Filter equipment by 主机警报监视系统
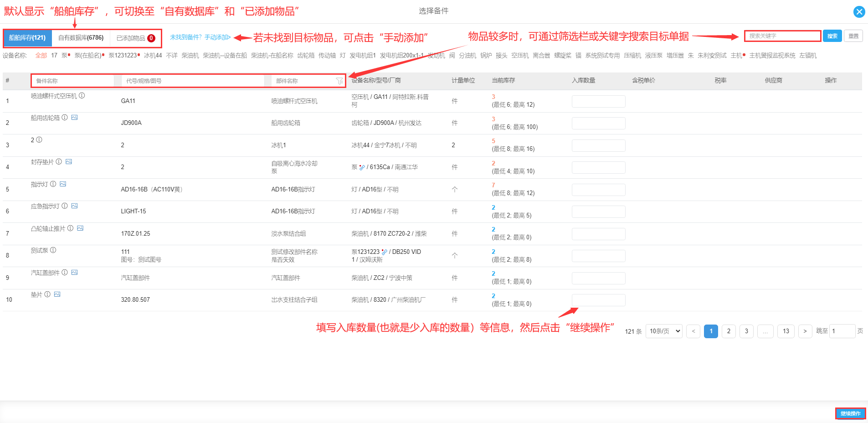Image resolution: width=868 pixels, height=423 pixels. (772, 56)
